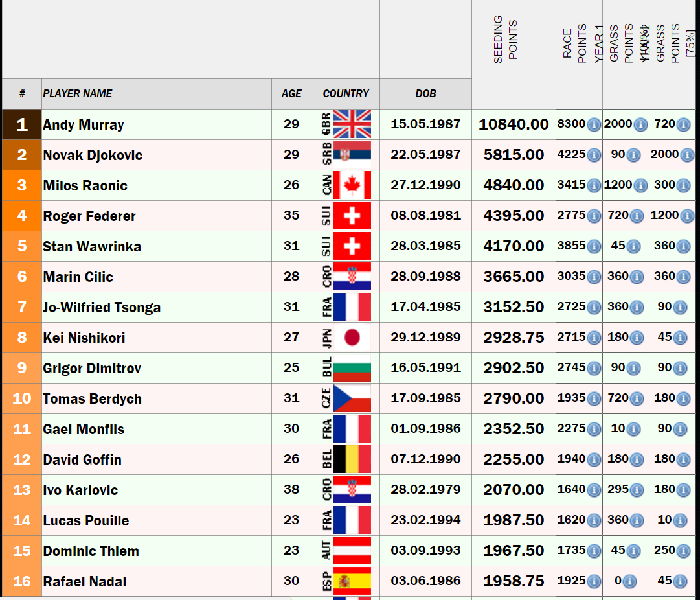The image size is (700, 600).
Task: Select the Croatian flag in Karlovic's row
Action: 352,490
